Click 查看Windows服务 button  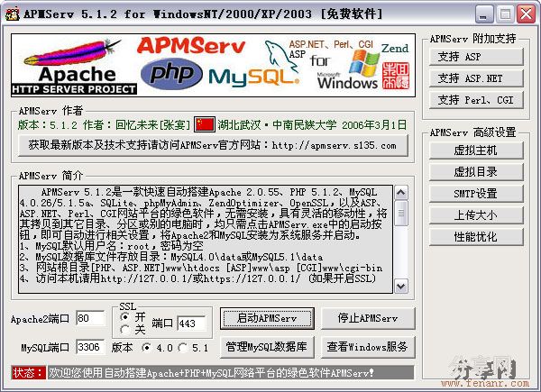coord(368,347)
